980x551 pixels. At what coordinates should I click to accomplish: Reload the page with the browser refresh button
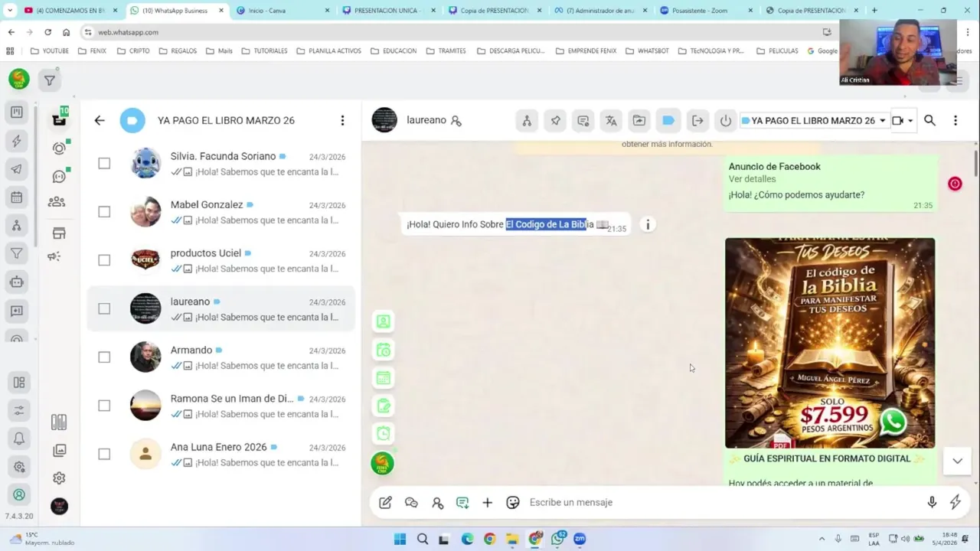pyautogui.click(x=47, y=32)
